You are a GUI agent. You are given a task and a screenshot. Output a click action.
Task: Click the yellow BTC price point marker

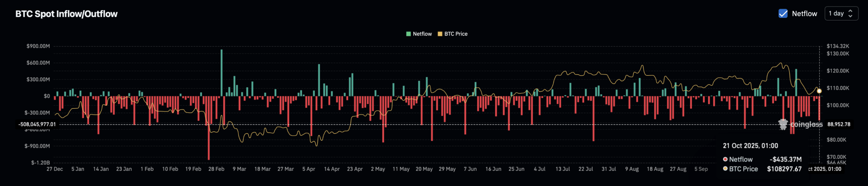pyautogui.click(x=819, y=91)
